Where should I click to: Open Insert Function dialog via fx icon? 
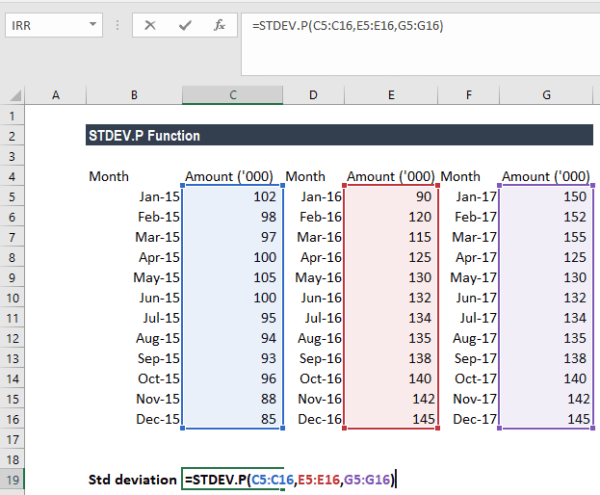pyautogui.click(x=219, y=26)
